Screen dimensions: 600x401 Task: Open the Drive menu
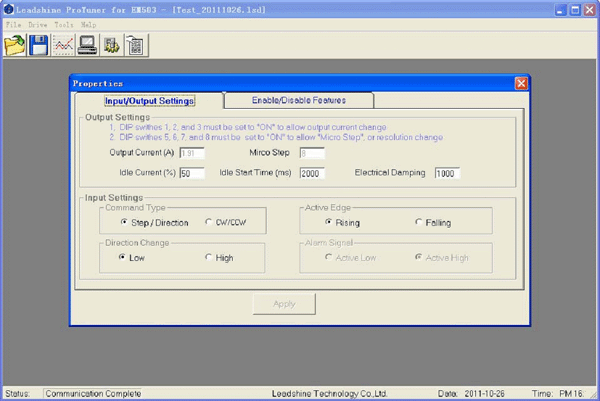click(37, 23)
